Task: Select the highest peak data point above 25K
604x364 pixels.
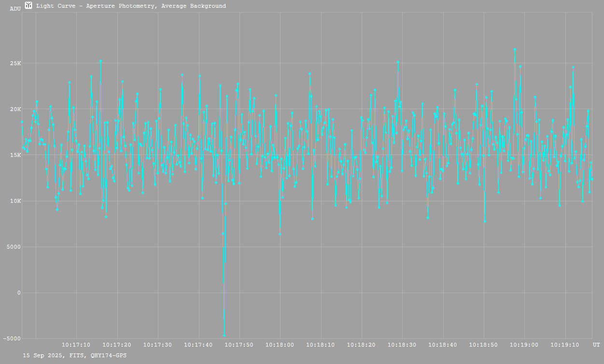Action: pos(515,49)
